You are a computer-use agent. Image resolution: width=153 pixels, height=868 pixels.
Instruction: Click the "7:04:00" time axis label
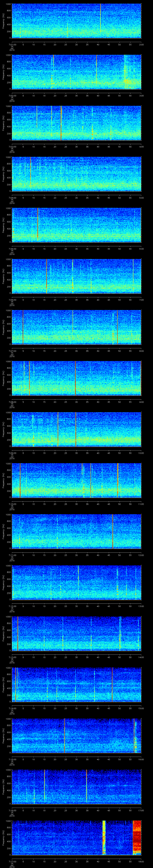tap(12, 198)
